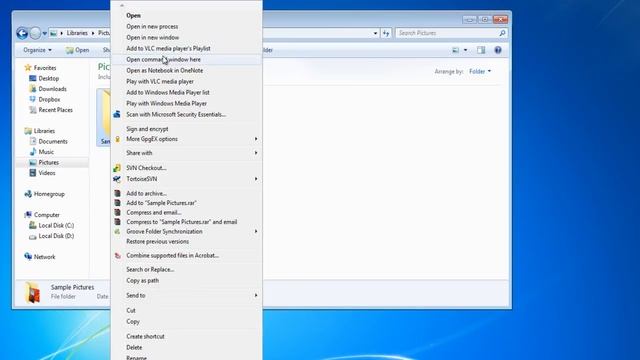Screen dimensions: 640x360
Task: Choose Cut from the context menu
Action: click(187, 311)
